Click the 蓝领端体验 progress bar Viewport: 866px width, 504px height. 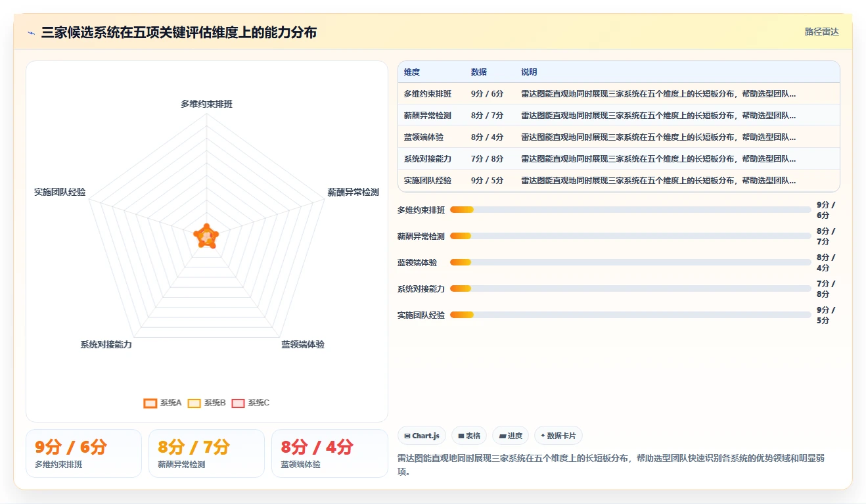click(x=631, y=262)
